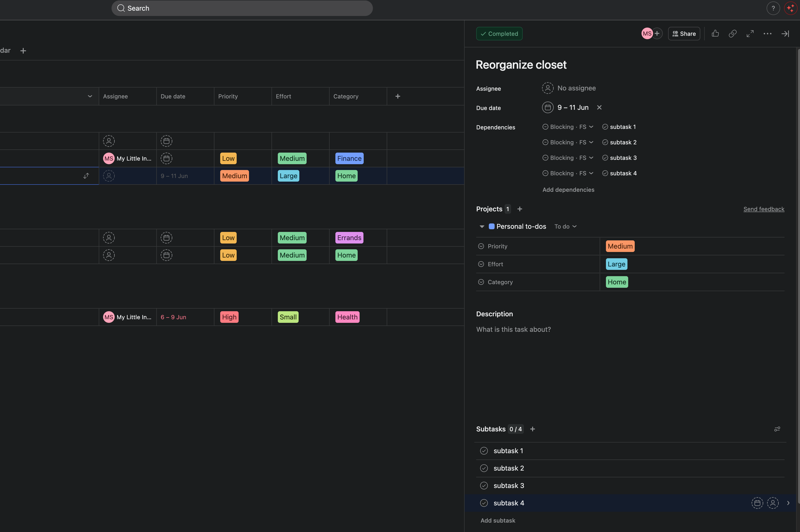Open the To do section dropdown
Screen dimensions: 800x532
pos(566,227)
